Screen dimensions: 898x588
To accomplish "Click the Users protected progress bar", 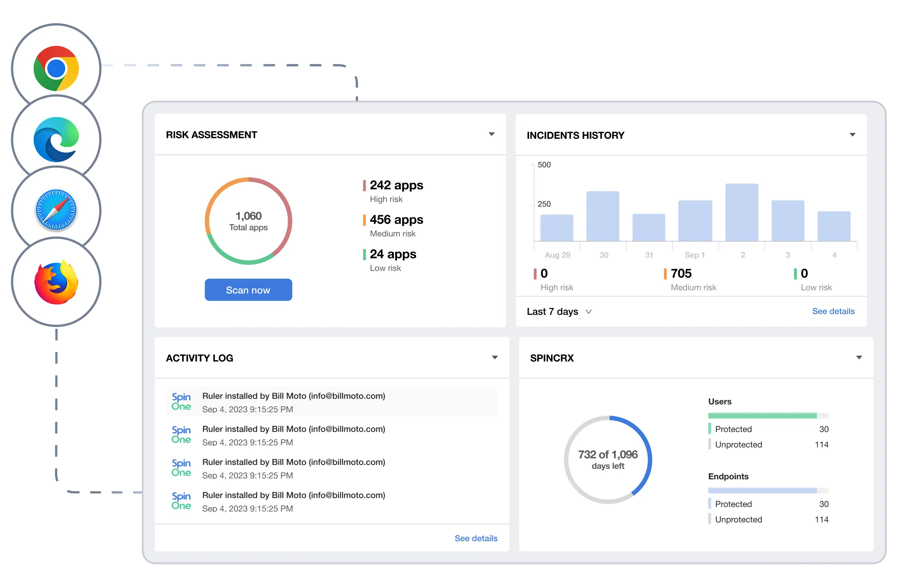I will [x=762, y=416].
